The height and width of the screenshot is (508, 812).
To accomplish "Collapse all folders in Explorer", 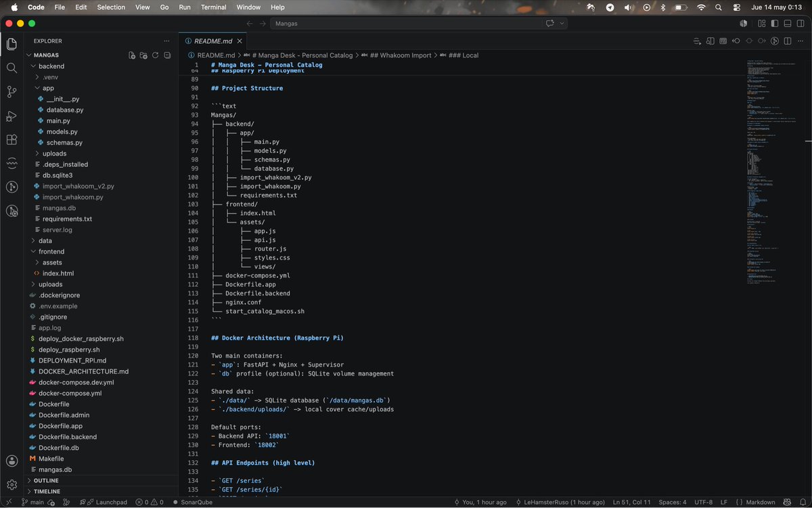I will click(166, 55).
